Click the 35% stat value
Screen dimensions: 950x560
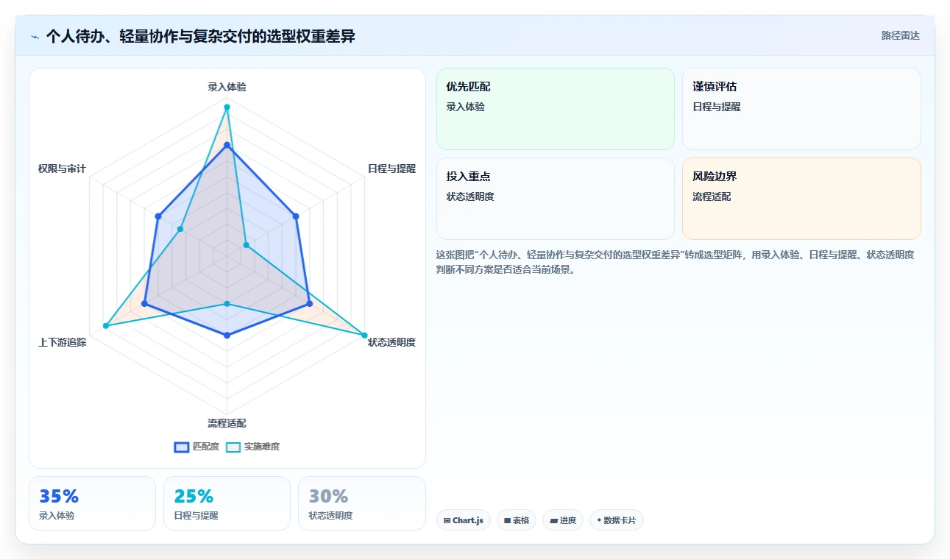[x=59, y=496]
